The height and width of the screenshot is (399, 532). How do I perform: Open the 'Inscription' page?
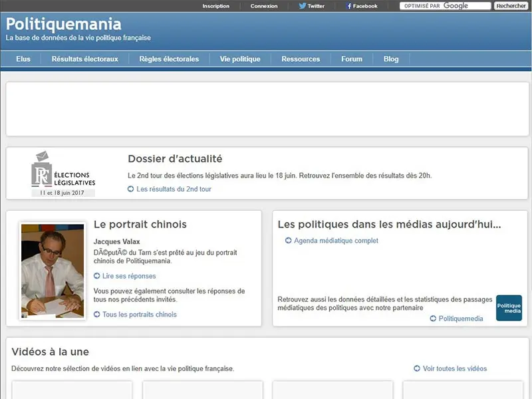tap(216, 6)
